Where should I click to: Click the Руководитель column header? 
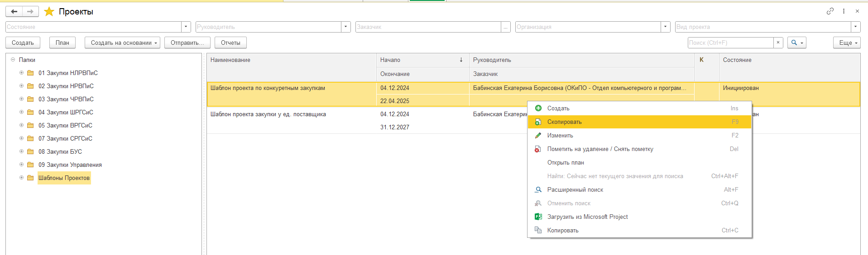(582, 60)
